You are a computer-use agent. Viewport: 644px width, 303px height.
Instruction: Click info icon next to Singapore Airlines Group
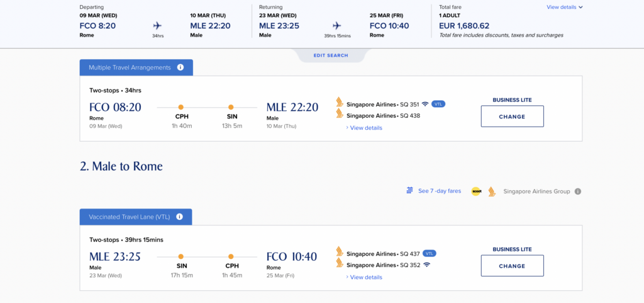[577, 192]
